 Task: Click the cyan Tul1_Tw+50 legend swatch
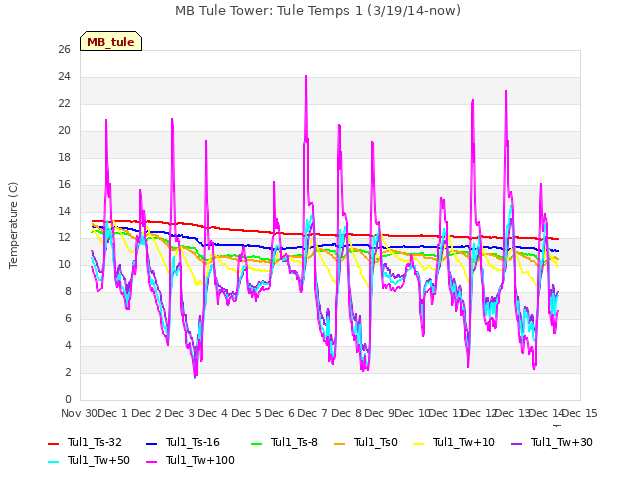pyautogui.click(x=53, y=462)
